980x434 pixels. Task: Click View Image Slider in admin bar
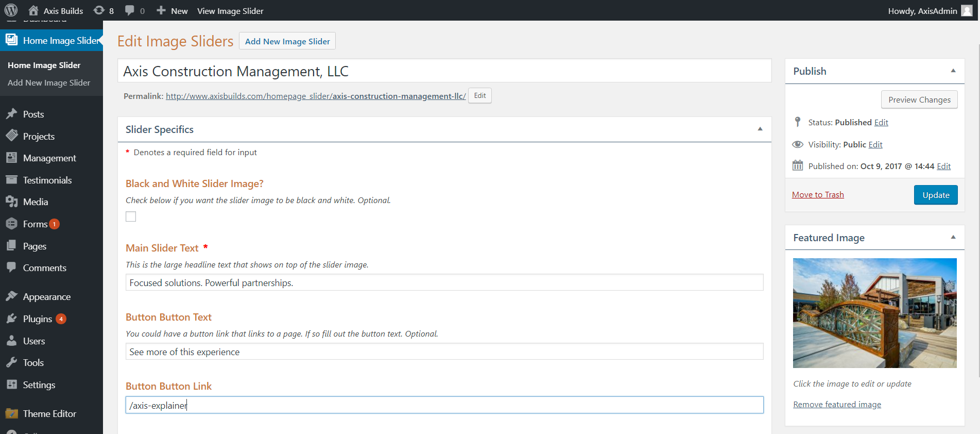click(230, 11)
